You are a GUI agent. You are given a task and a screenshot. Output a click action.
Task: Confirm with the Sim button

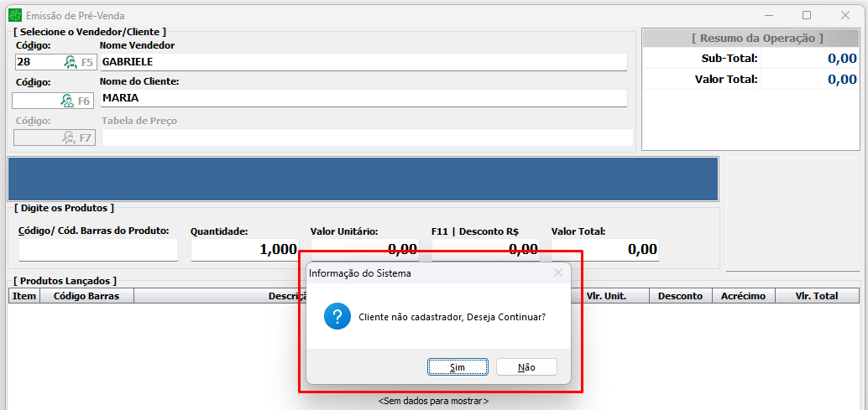click(458, 367)
